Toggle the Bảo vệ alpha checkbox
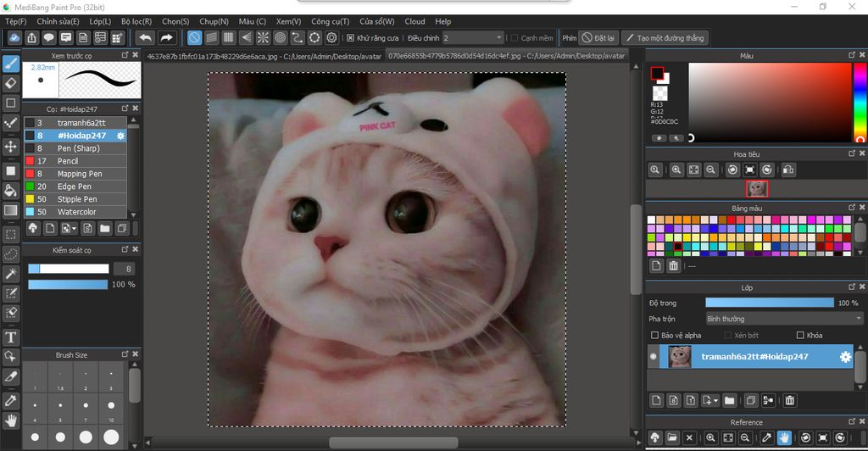868x451 pixels. tap(654, 336)
